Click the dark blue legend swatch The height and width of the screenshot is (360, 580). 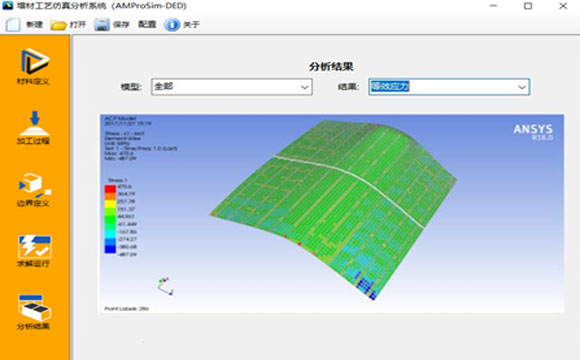(110, 249)
